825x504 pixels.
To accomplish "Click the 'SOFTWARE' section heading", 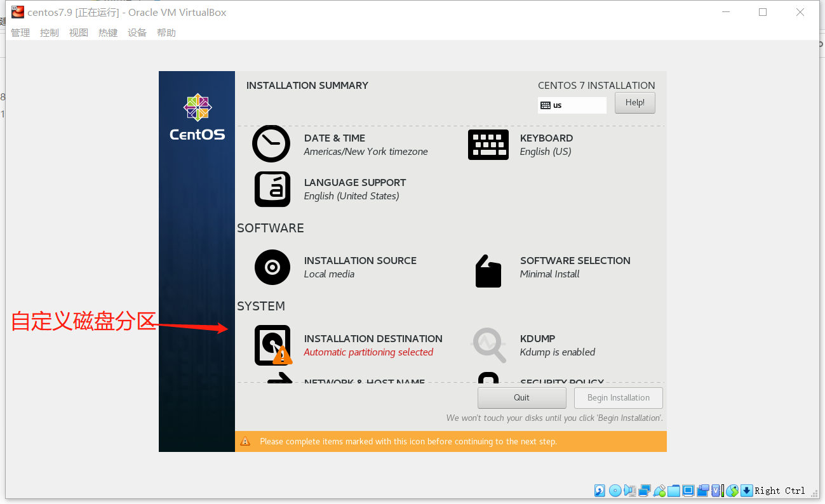I will pos(271,228).
